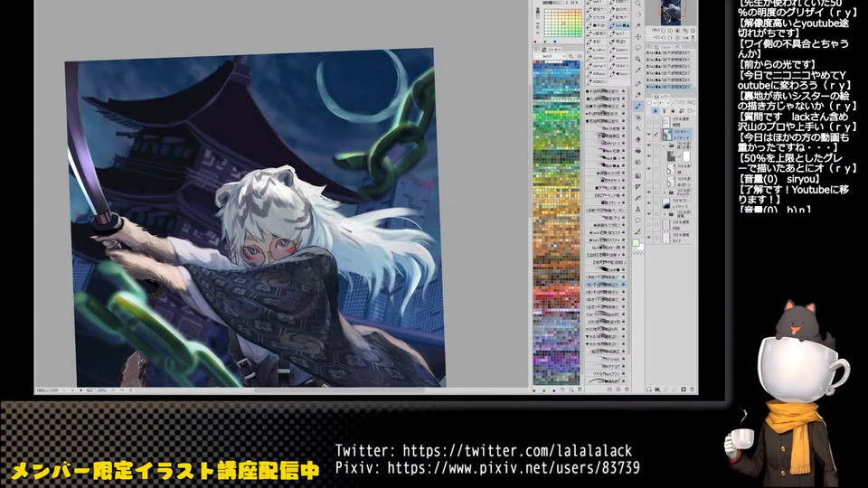Click the foreground main color swatch
The width and height of the screenshot is (868, 488).
636,243
